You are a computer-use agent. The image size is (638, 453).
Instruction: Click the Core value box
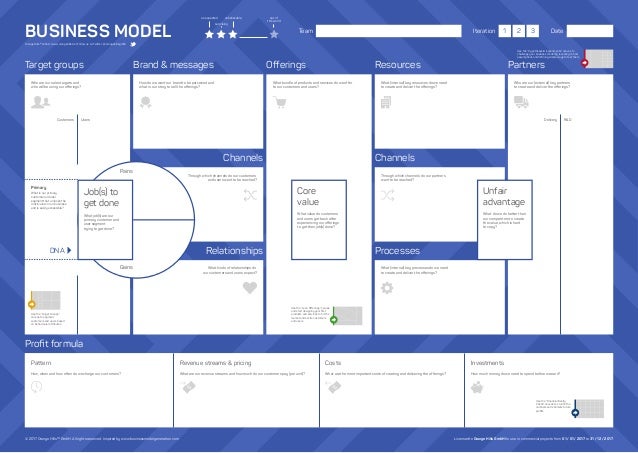(x=319, y=220)
